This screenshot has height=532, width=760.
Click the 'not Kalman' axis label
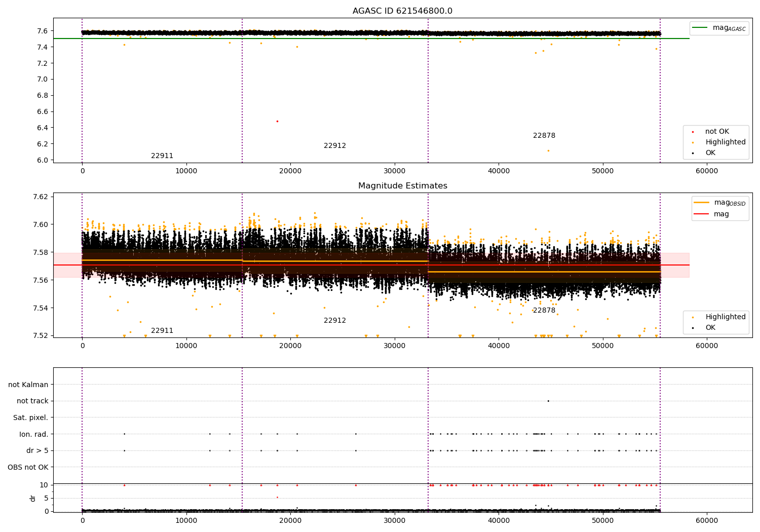[x=28, y=385]
